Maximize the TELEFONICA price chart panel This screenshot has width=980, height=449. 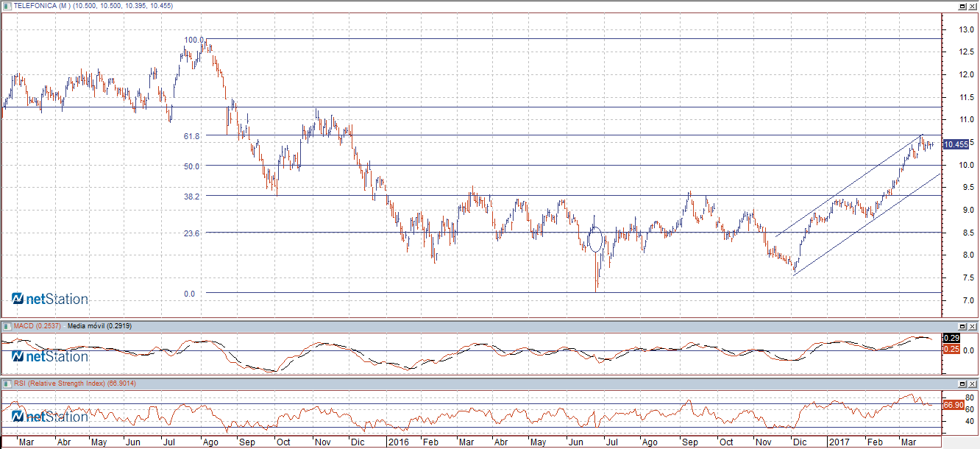[x=962, y=6]
